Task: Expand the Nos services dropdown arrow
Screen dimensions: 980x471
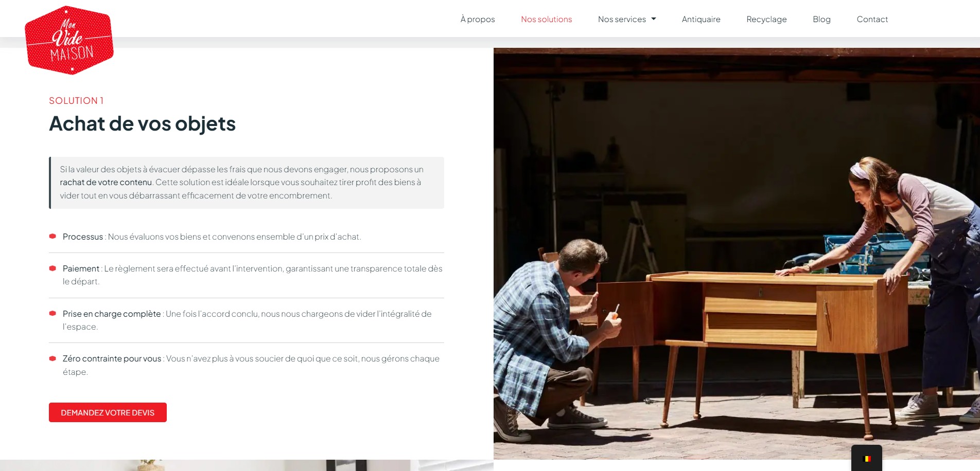Action: (654, 19)
